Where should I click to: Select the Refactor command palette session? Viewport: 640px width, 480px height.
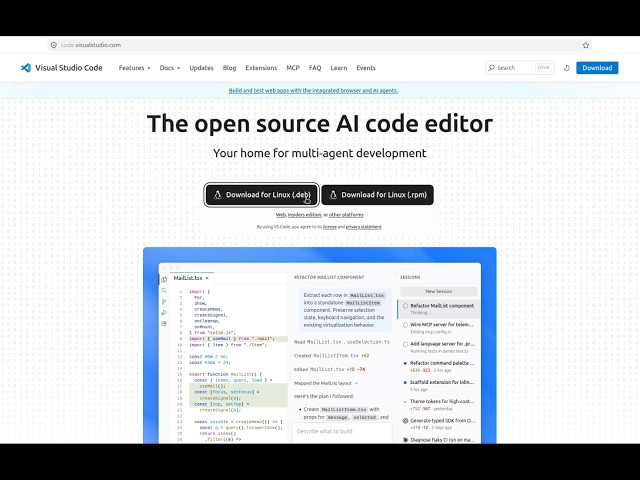coord(438,366)
